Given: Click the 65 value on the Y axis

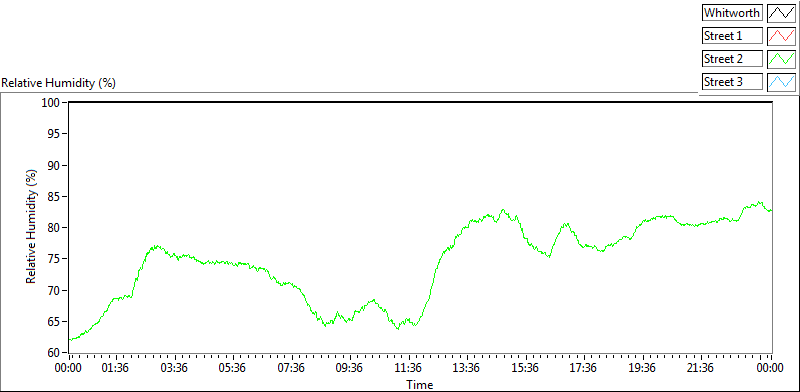Looking at the screenshot, I should point(55,322).
